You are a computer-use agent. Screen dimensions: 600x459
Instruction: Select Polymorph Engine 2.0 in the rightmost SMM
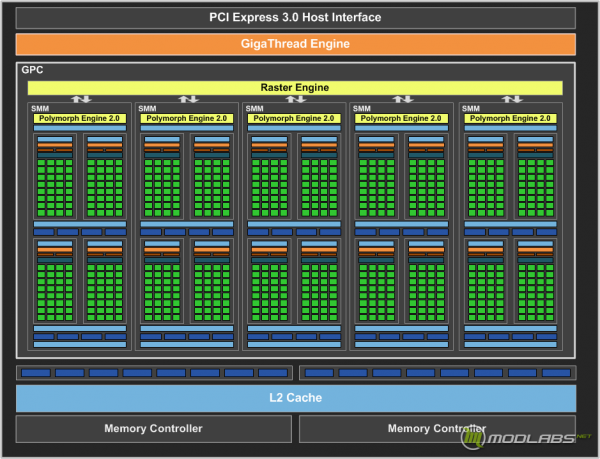(510, 119)
